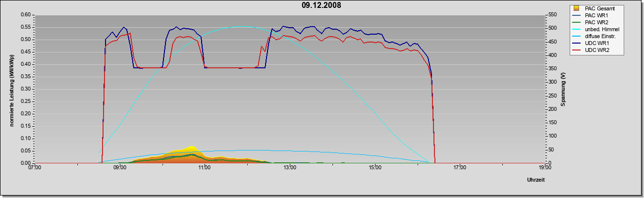Click the 0.60 left axis value

coord(26,15)
